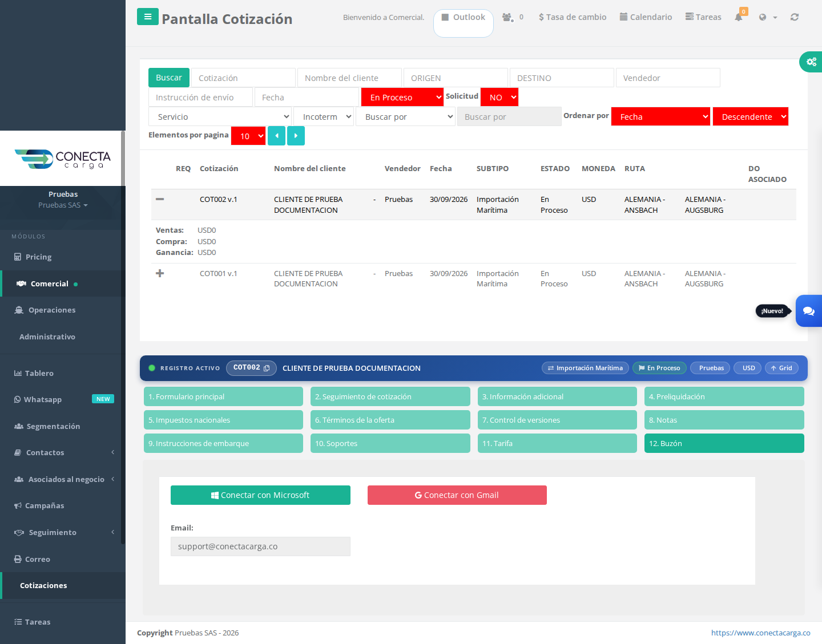Click Conectar con Microsoft button

[x=260, y=495]
